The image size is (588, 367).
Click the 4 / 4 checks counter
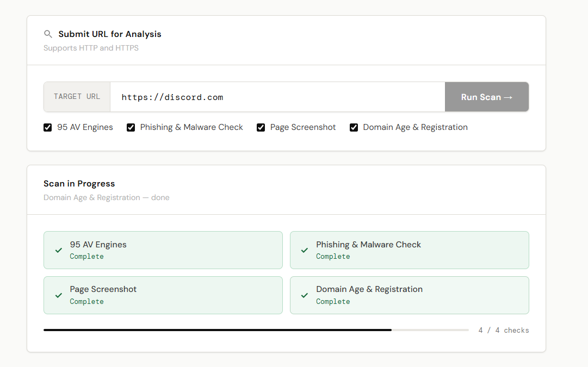[x=504, y=331]
